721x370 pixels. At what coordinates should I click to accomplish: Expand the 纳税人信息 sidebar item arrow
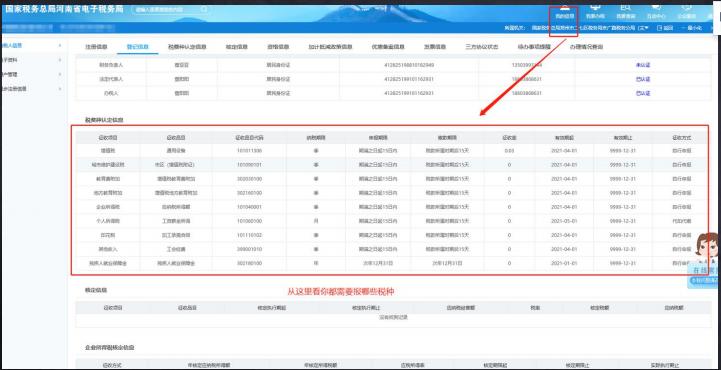(60, 46)
